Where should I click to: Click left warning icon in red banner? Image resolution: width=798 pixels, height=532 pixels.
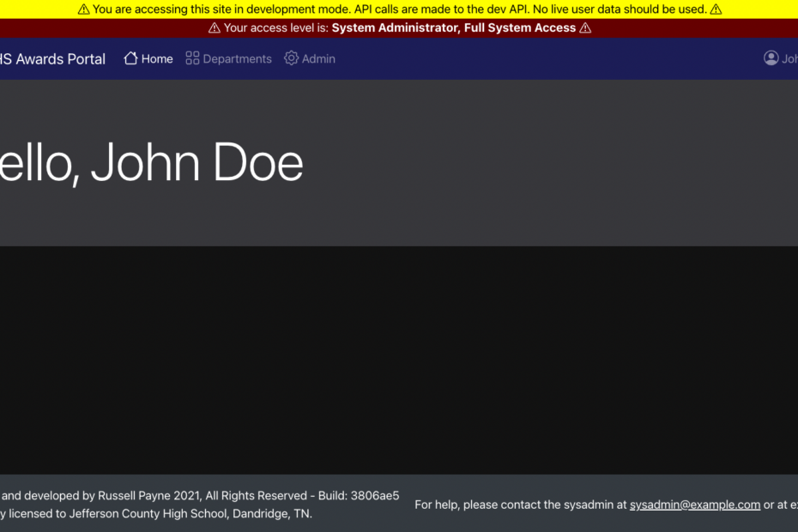click(215, 28)
